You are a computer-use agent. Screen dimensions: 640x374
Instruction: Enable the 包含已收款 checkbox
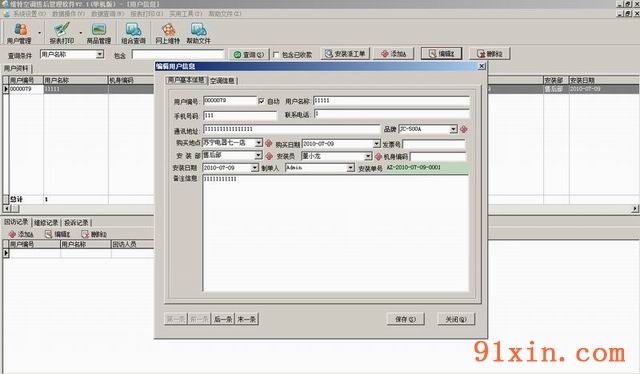tap(276, 54)
